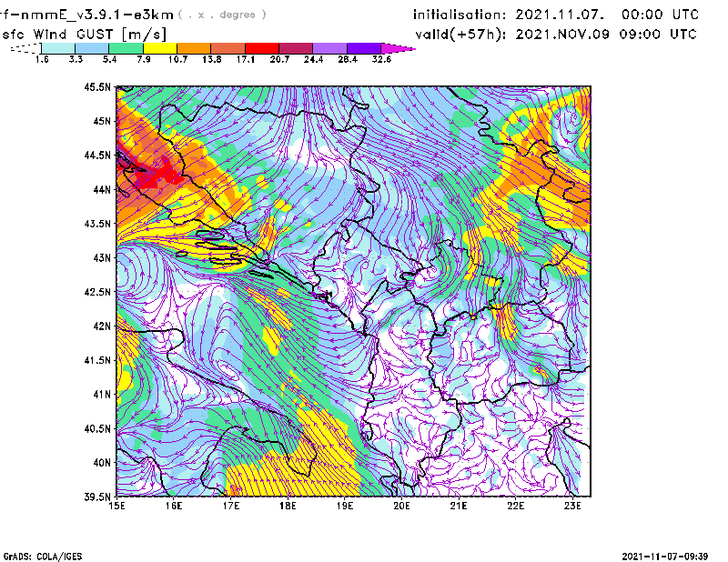728x562 pixels.
Task: Select the violet 28.4–32.6 legend swatch
Action: pos(364,48)
